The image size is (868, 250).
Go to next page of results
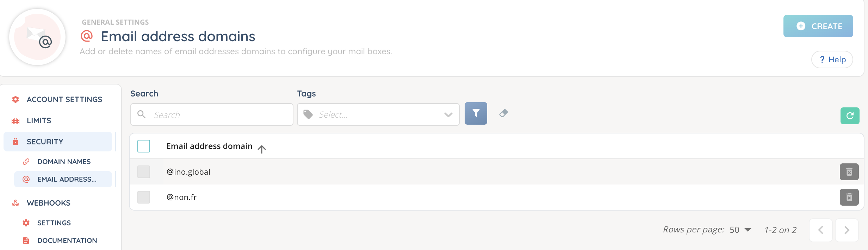pyautogui.click(x=847, y=230)
